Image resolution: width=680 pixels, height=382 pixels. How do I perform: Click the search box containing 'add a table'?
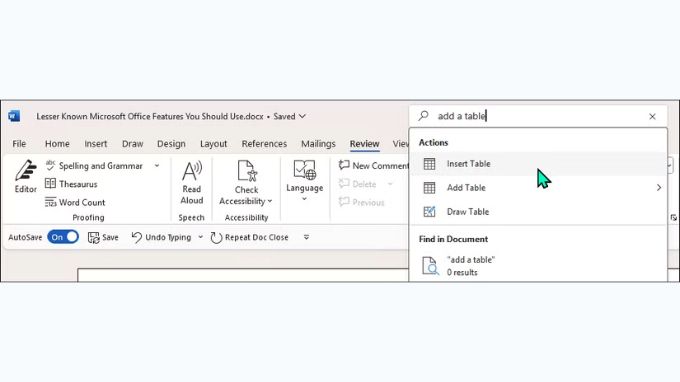538,116
